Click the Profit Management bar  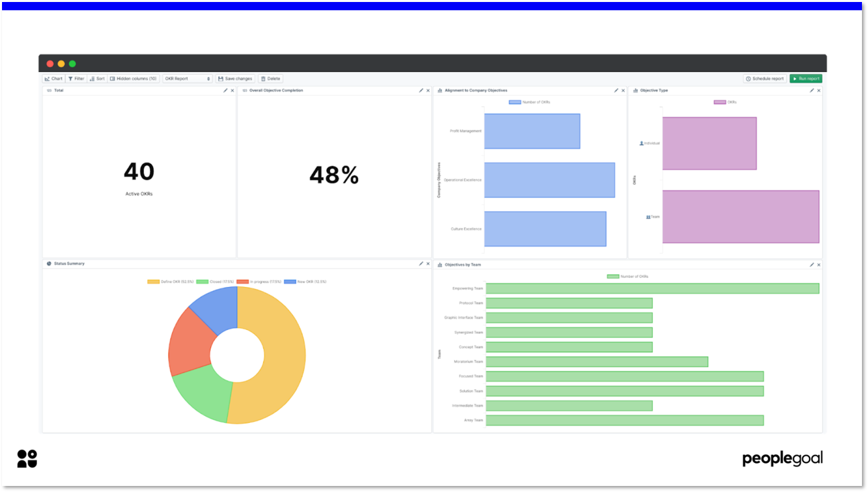click(x=532, y=131)
